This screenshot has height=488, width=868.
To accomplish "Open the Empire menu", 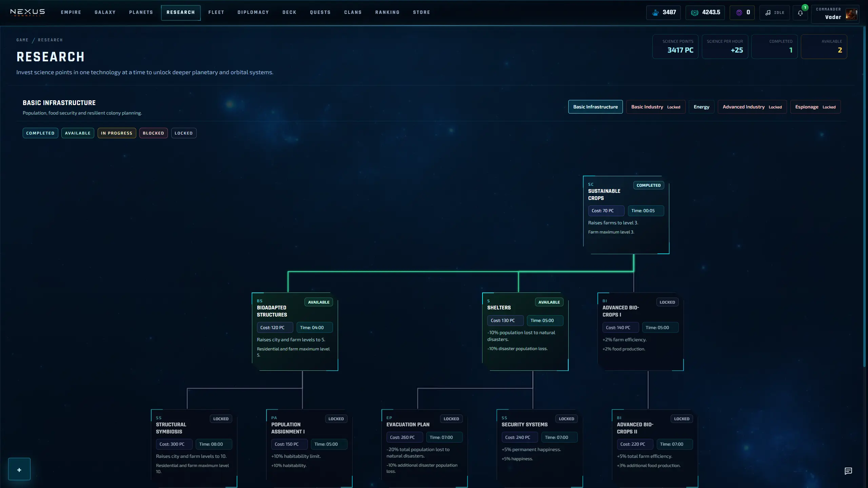I will pos(71,13).
